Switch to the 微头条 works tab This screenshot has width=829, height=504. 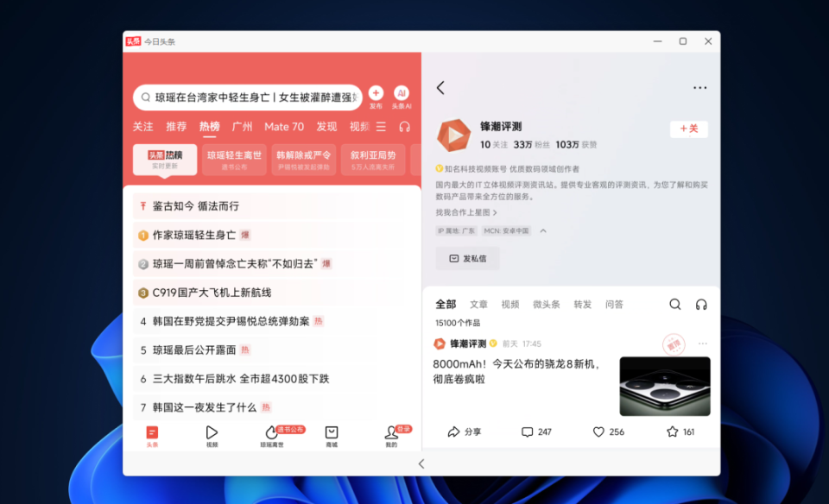pos(546,305)
